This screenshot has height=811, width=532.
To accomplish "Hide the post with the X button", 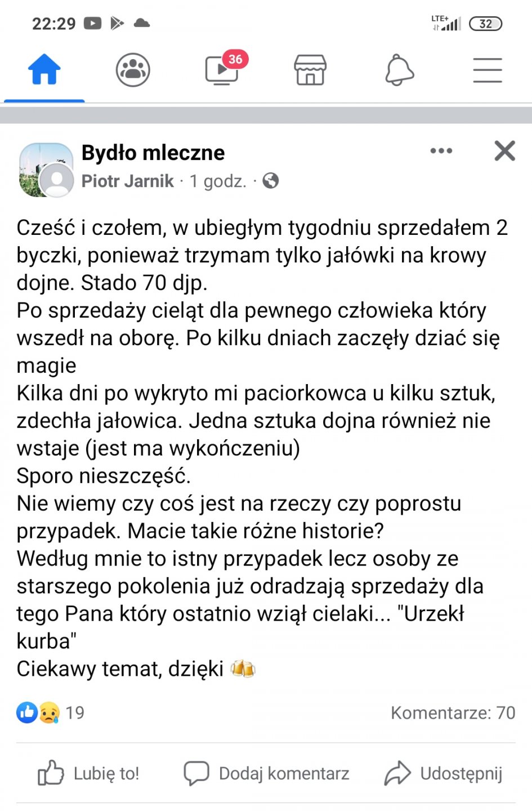I will (504, 151).
